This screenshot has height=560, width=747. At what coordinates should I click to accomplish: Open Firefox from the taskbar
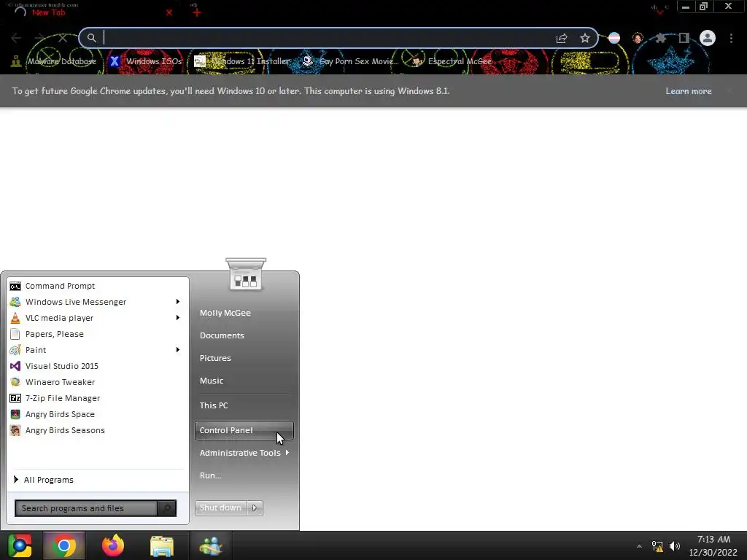113,545
